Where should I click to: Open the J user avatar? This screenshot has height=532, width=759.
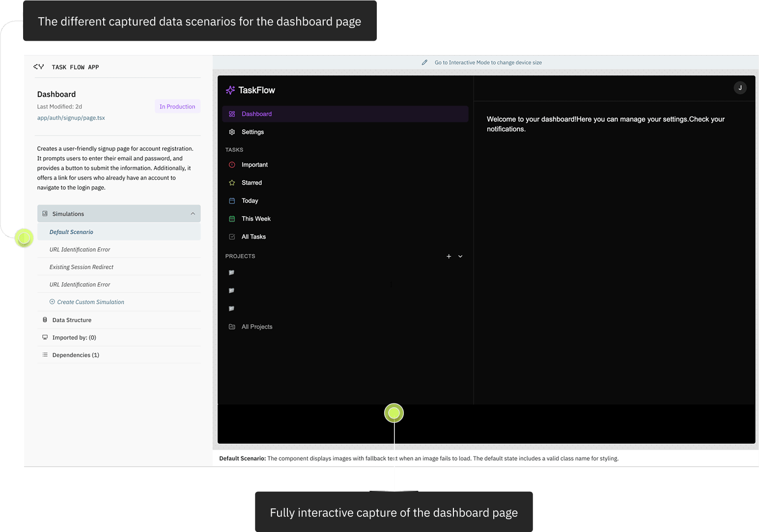point(740,88)
